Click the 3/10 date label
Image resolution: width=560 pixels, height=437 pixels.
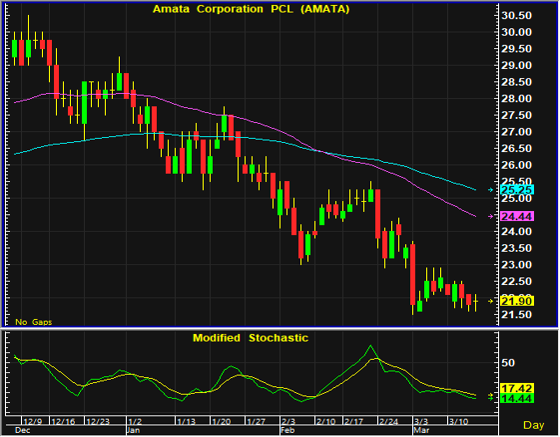(459, 422)
